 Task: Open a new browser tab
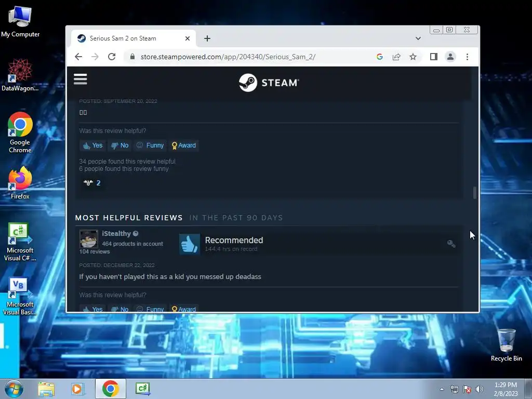pos(207,38)
